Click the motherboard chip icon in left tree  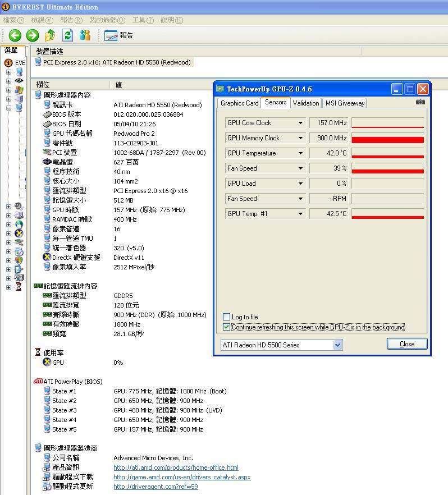pyautogui.click(x=19, y=81)
